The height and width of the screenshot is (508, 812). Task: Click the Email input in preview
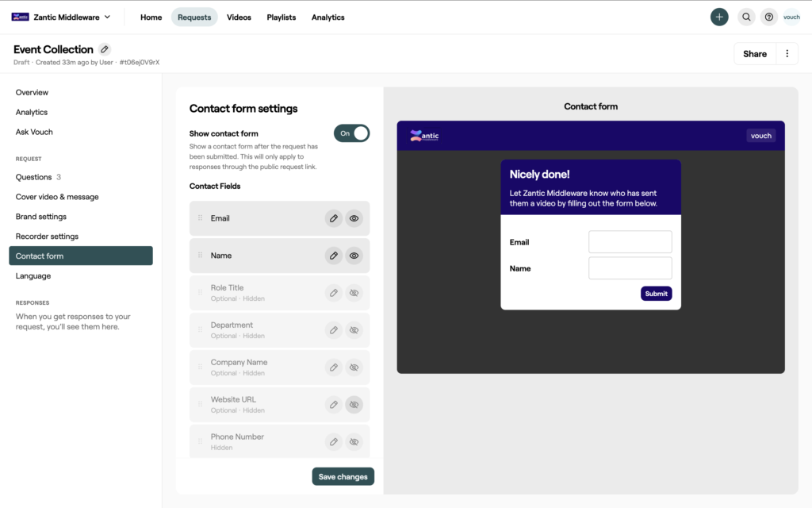point(630,241)
